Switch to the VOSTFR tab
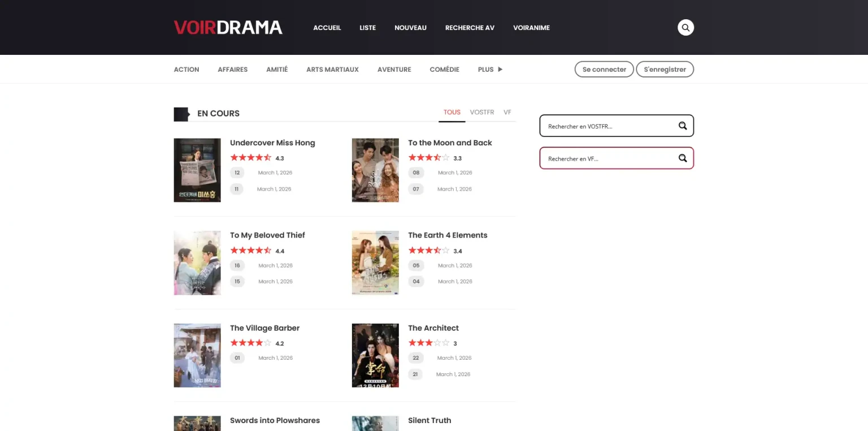Screen dimensions: 868x431 click(x=482, y=113)
